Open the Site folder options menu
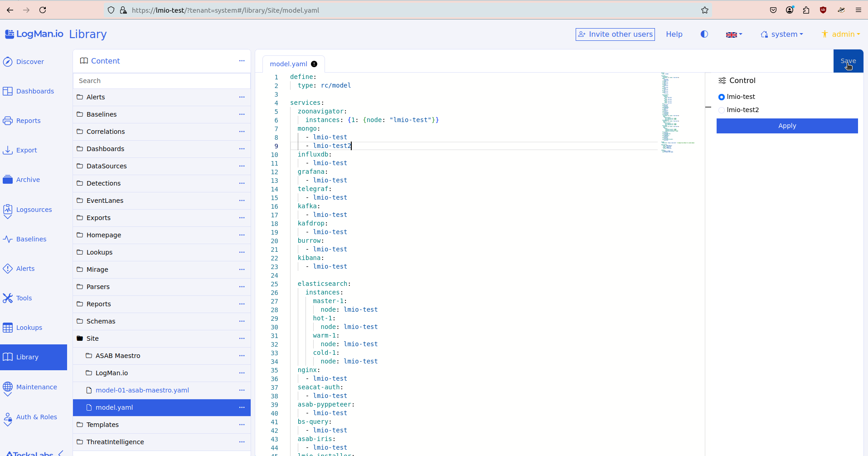 (242, 338)
